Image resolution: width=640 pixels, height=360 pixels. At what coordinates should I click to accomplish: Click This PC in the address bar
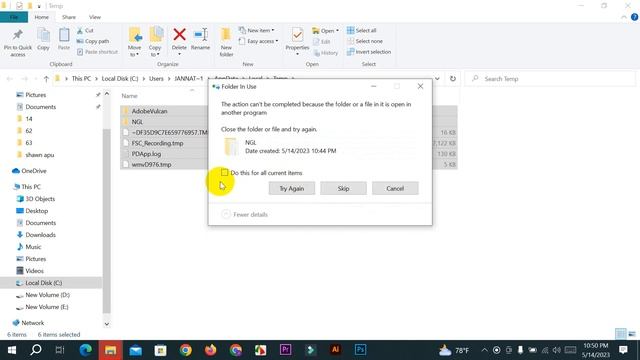click(x=81, y=79)
